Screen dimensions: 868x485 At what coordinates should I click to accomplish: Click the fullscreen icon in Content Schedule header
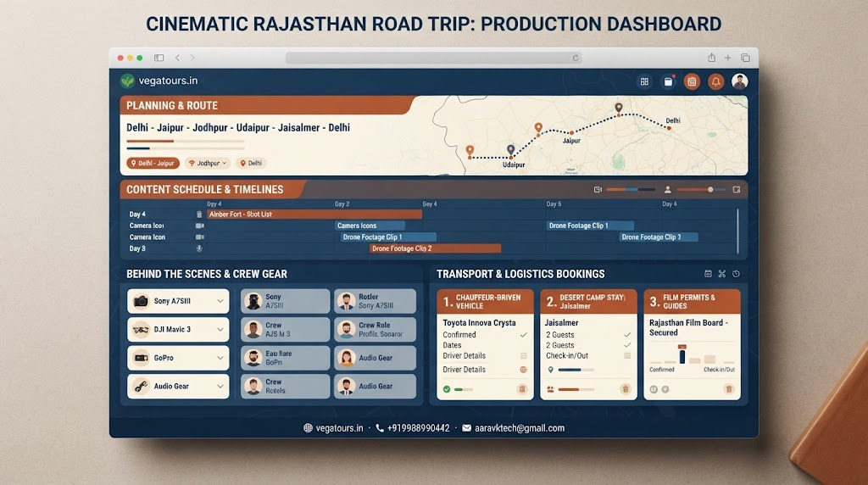point(737,189)
